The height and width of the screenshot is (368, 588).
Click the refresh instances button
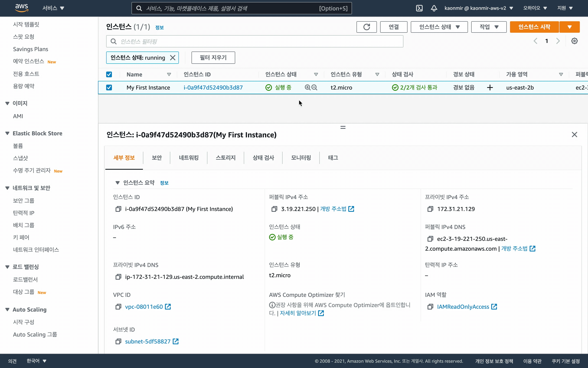[x=366, y=27]
